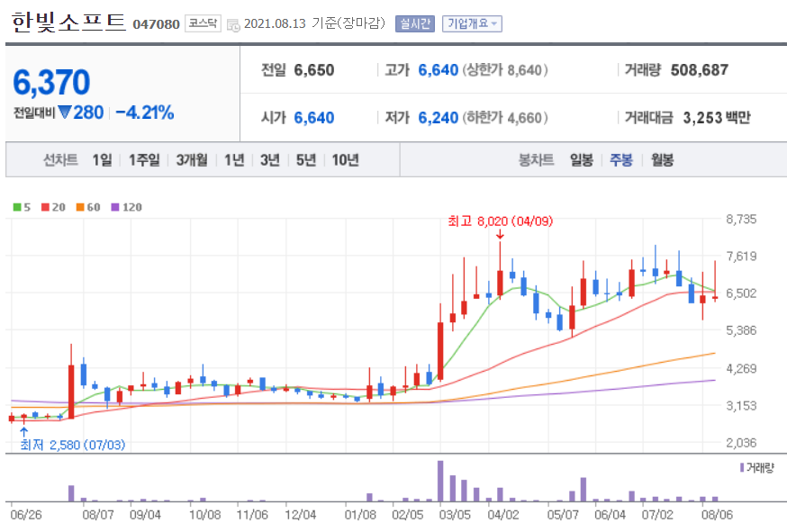Select the 1일 line chart tab
The height and width of the screenshot is (532, 787).
103,160
